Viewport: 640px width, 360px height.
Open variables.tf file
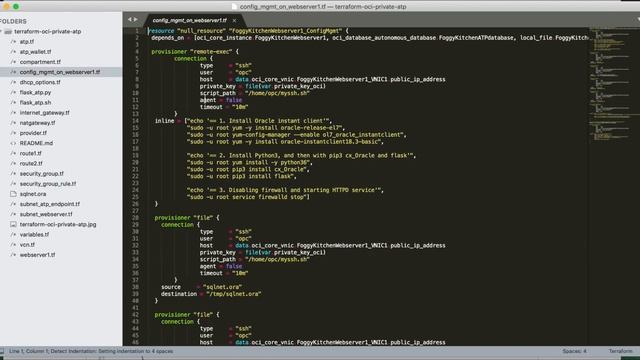[34, 235]
